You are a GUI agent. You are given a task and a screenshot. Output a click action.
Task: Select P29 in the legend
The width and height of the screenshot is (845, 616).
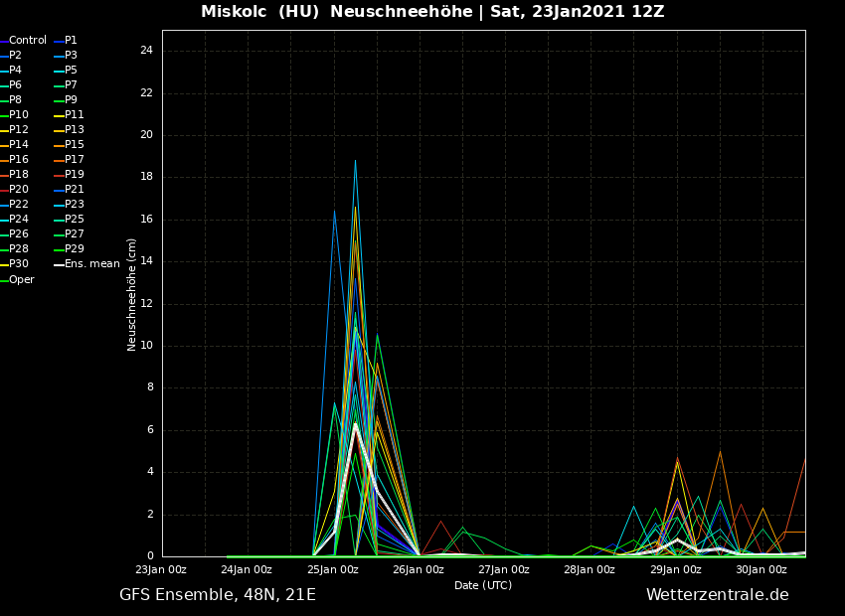[74, 249]
